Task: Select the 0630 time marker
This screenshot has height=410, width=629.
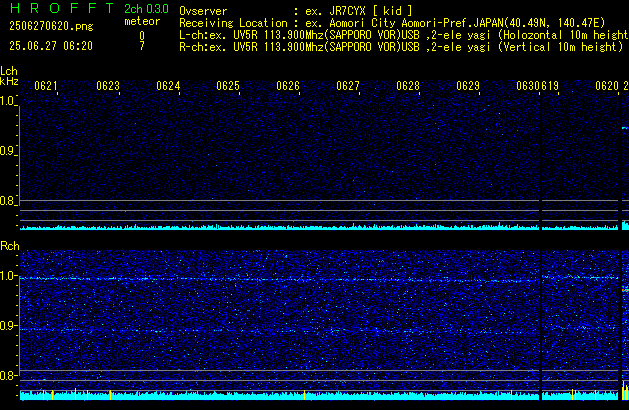Action: tap(528, 86)
